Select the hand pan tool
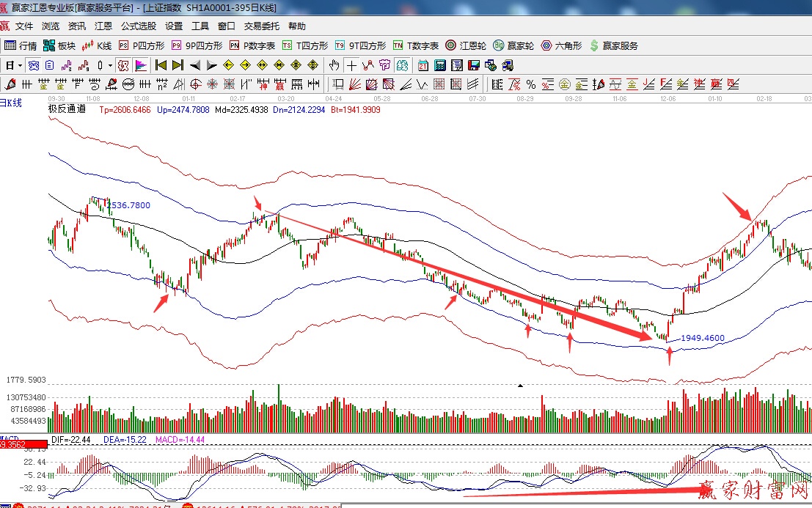This screenshot has width=812, height=508. click(335, 65)
